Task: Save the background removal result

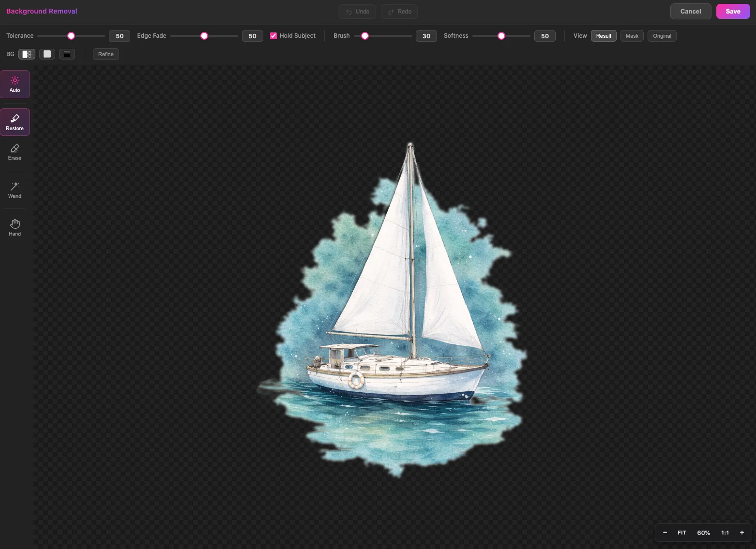Action: [x=733, y=12]
